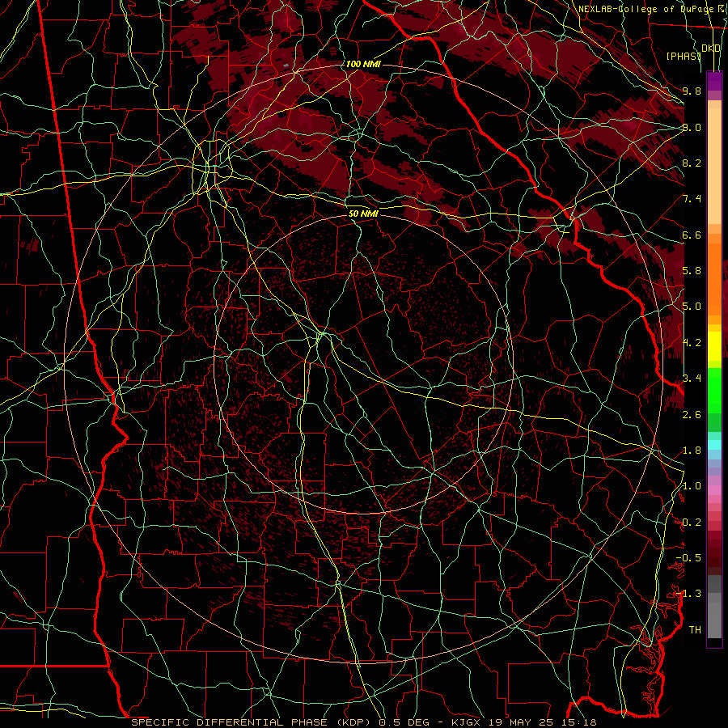Click the yellow band of the color scale

tap(714, 346)
